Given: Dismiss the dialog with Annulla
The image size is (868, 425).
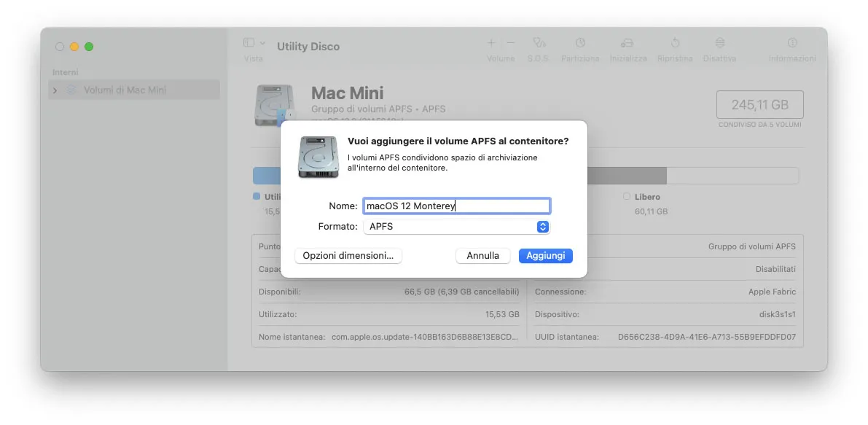Looking at the screenshot, I should [482, 255].
